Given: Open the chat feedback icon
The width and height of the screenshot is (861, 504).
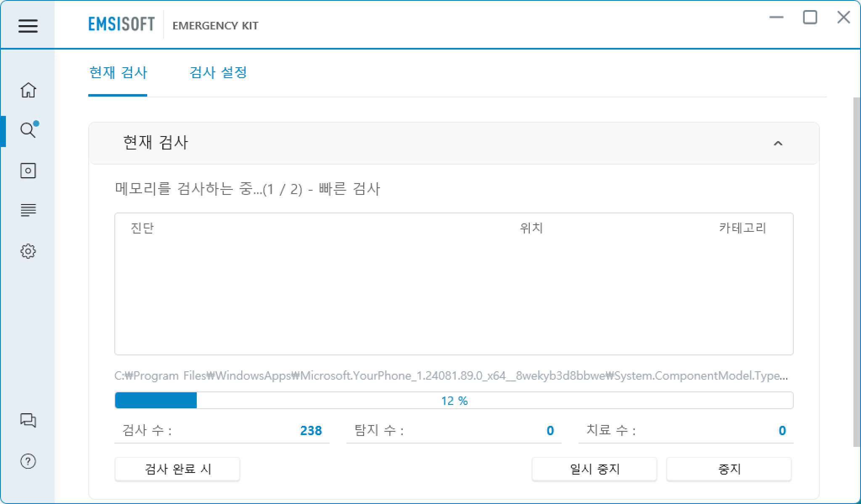Looking at the screenshot, I should [x=28, y=420].
